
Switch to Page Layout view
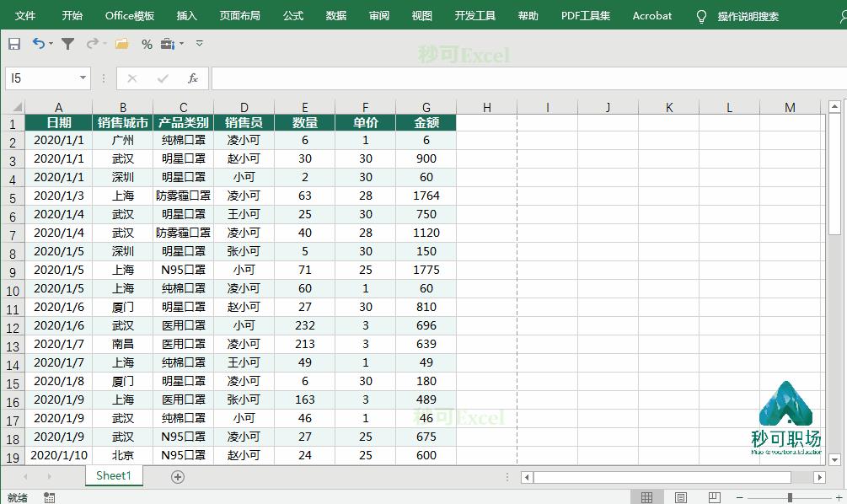pos(680,497)
